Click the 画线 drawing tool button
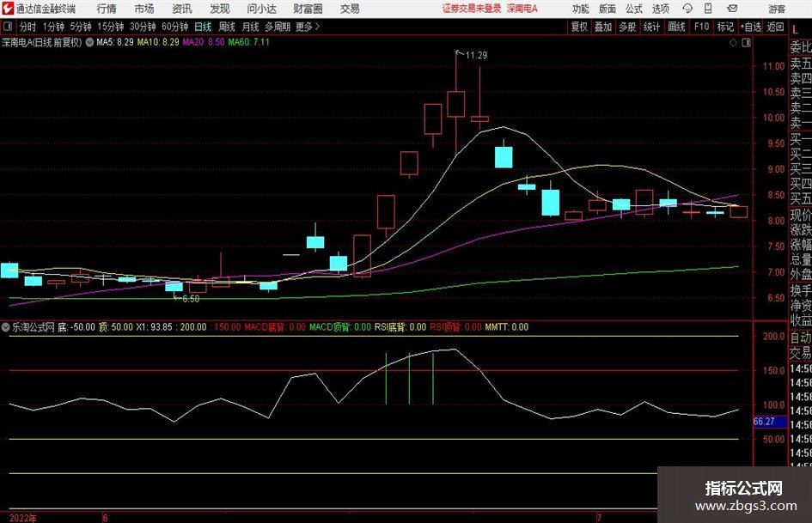 pyautogui.click(x=676, y=27)
